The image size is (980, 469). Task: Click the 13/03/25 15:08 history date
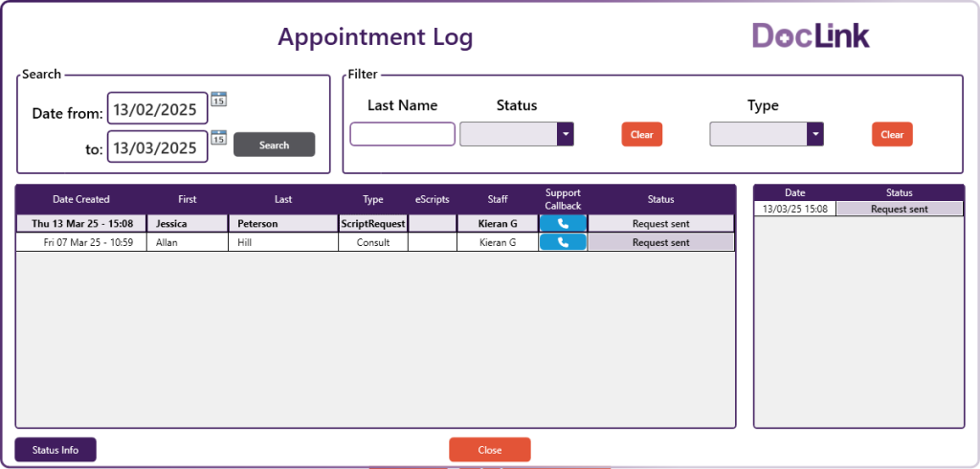(795, 210)
